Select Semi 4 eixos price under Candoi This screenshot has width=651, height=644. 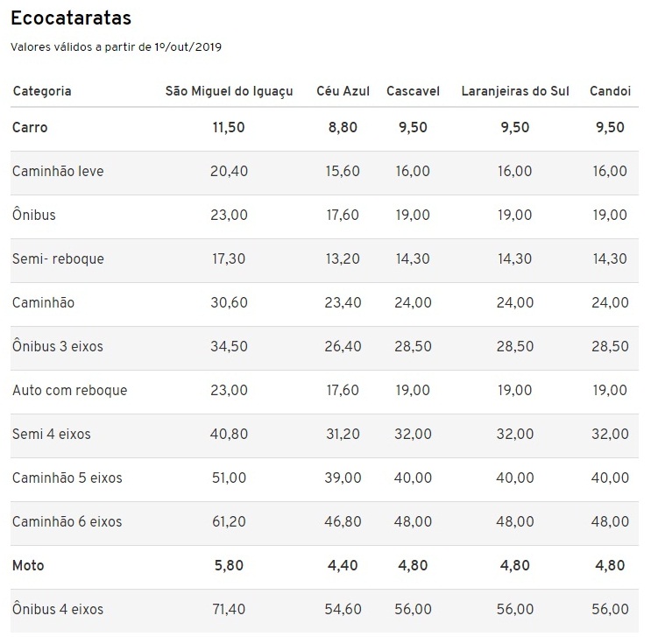(x=610, y=434)
